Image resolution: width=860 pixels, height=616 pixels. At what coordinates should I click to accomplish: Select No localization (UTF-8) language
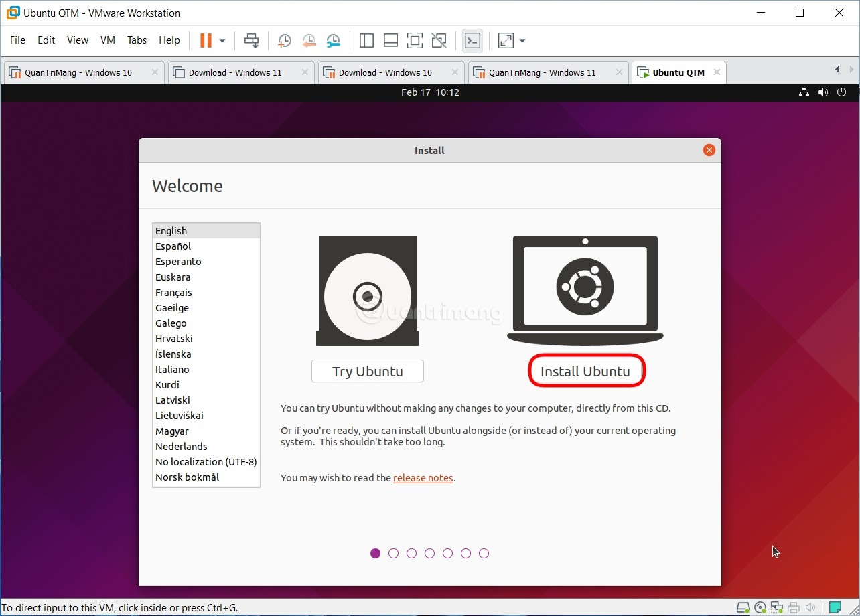206,462
